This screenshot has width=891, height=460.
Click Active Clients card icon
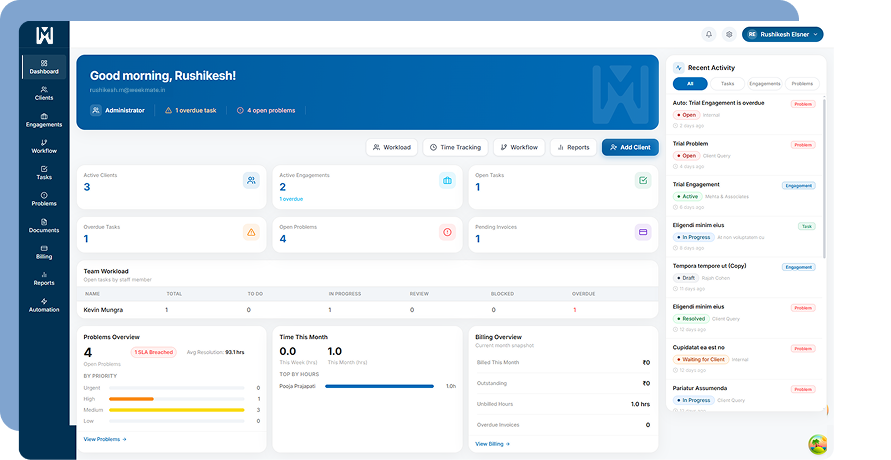click(251, 180)
